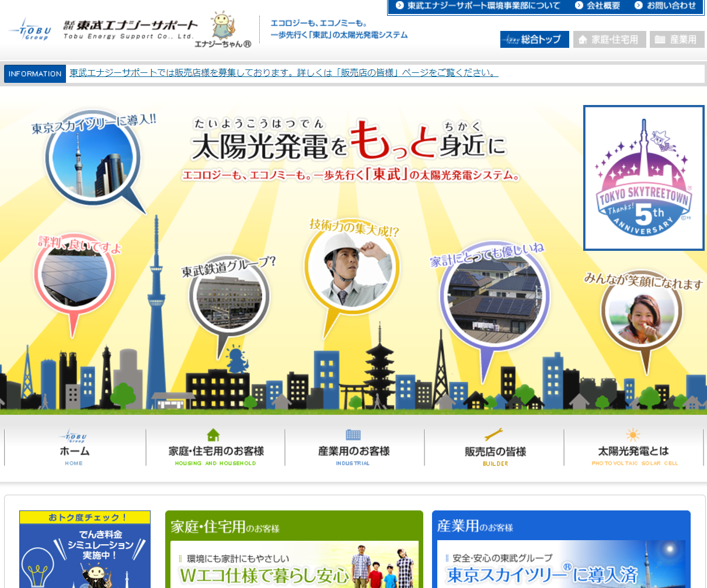Open the でんき料金シミュレーション banner
707x588 pixels.
[x=85, y=549]
